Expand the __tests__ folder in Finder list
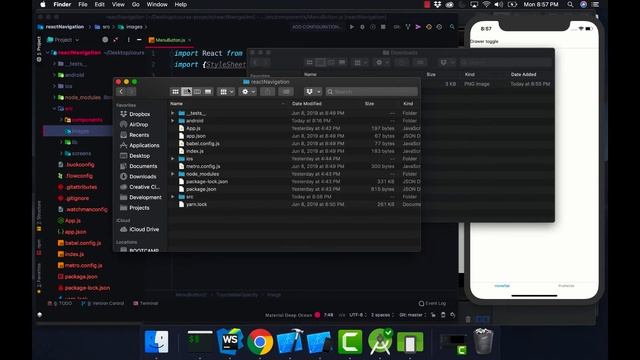The width and height of the screenshot is (640, 360). point(173,113)
